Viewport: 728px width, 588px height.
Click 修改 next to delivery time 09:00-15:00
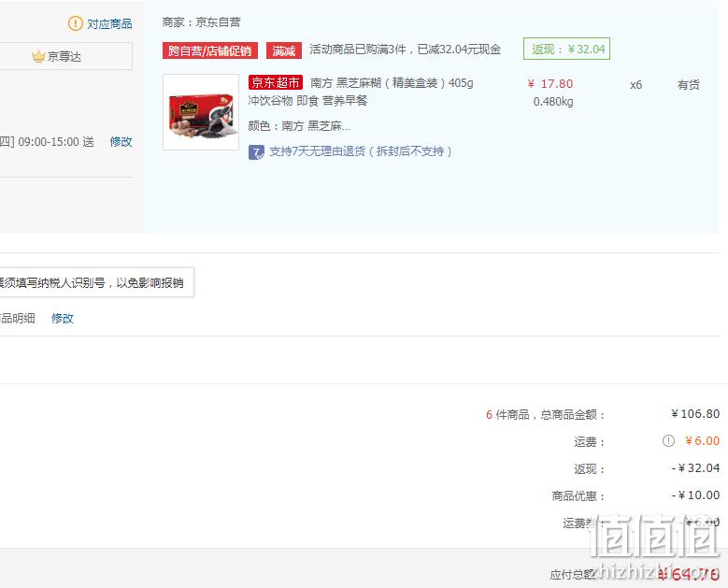[x=121, y=142]
